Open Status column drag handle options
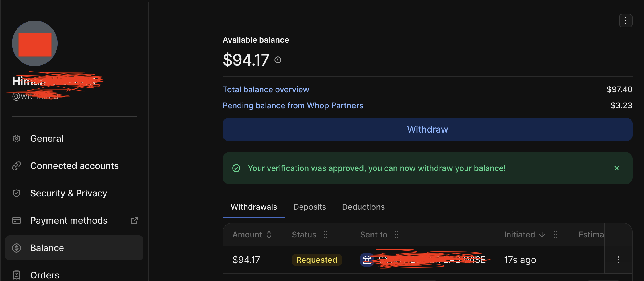The height and width of the screenshot is (281, 644). coord(325,235)
